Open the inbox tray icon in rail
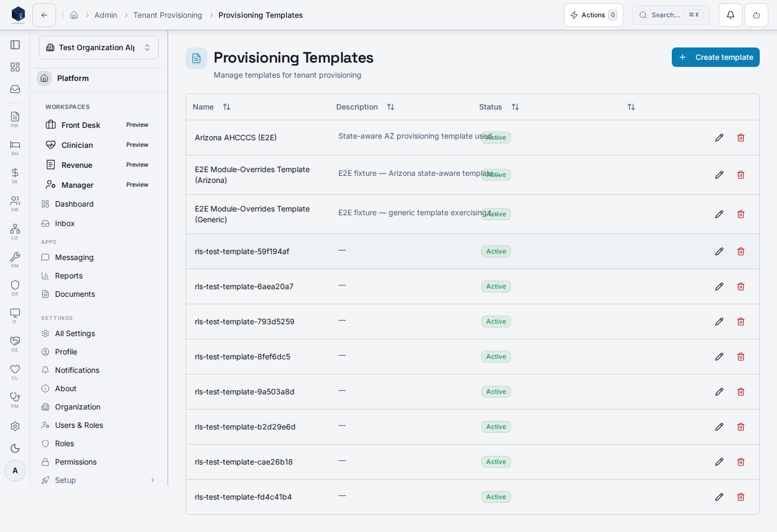This screenshot has height=532, width=777. (x=15, y=89)
